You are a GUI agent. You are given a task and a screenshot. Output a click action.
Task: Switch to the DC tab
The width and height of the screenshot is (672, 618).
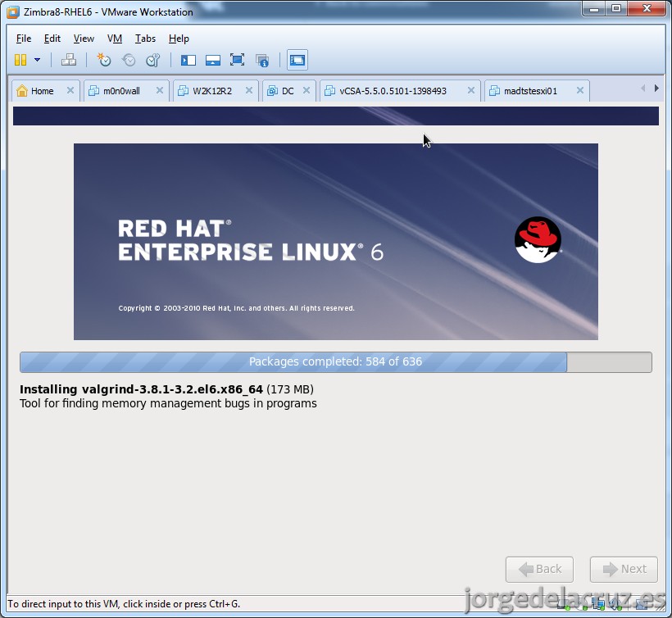pos(288,91)
